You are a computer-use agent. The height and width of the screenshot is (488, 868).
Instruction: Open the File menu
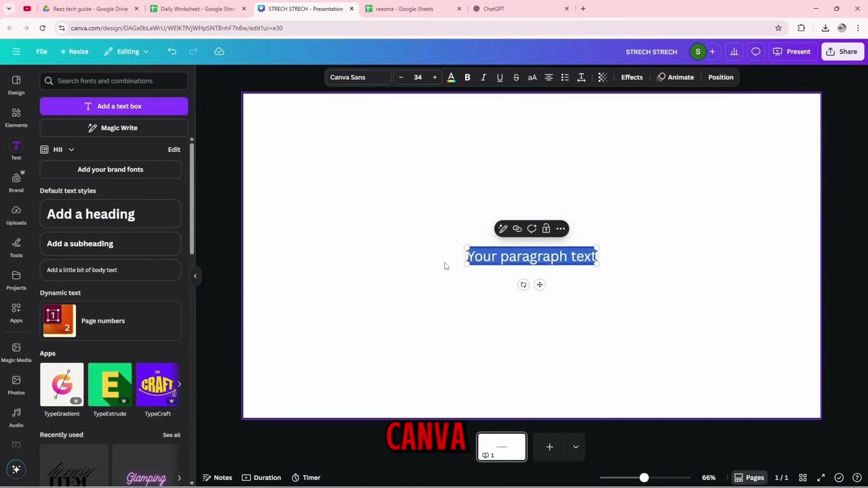[x=41, y=52]
